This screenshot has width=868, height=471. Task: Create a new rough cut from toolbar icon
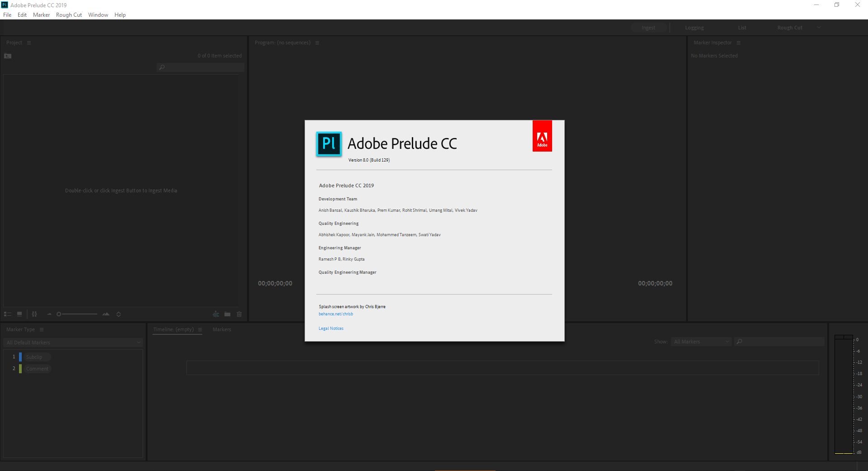(x=216, y=314)
